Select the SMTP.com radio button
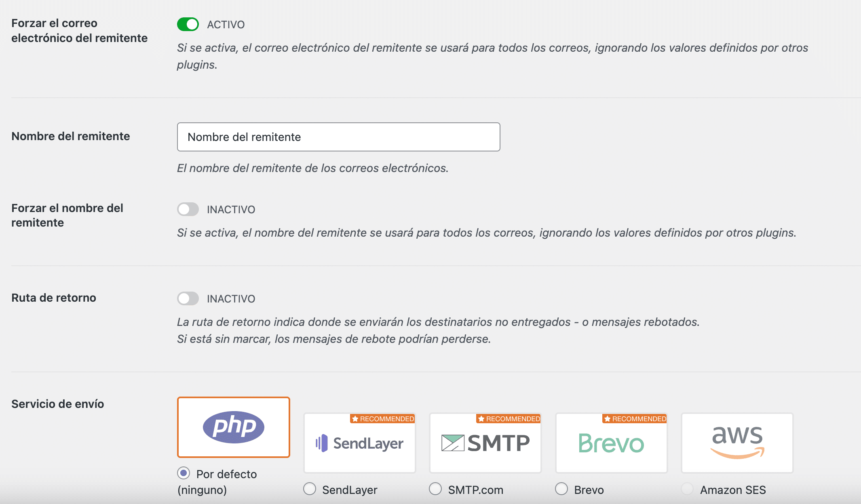861x504 pixels. [435, 489]
